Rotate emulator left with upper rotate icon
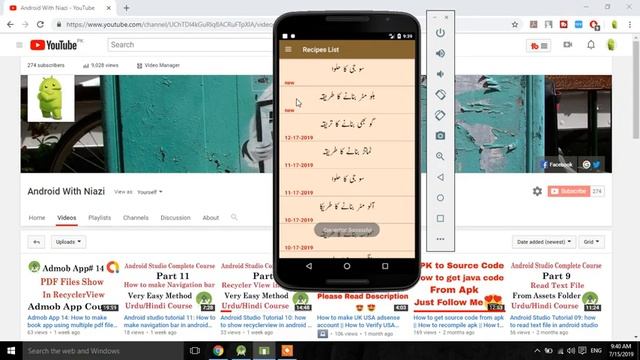640x360 pixels. [440, 95]
